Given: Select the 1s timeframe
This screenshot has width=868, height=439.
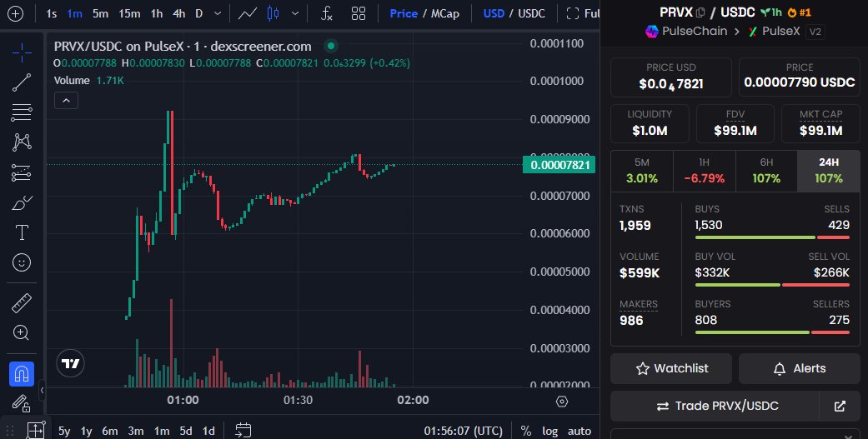Looking at the screenshot, I should click(x=52, y=13).
